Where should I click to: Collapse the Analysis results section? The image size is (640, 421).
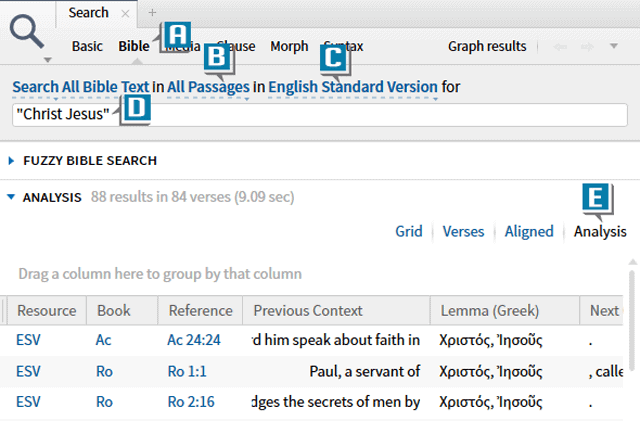tap(12, 198)
